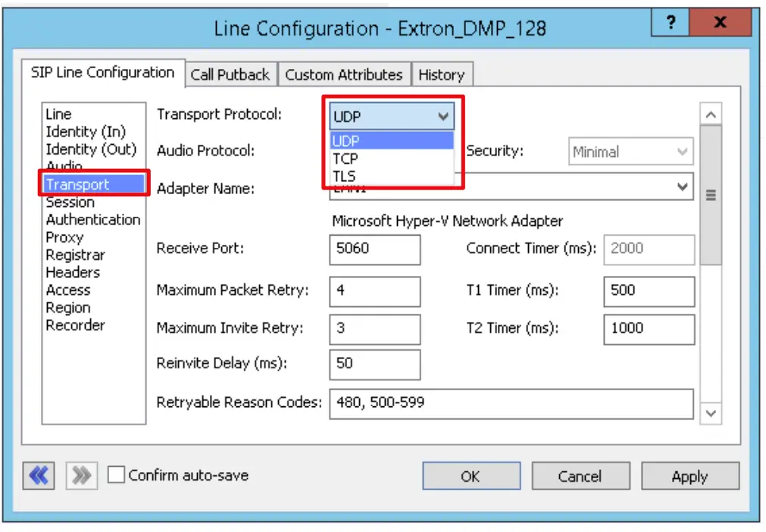The width and height of the screenshot is (766, 532).
Task: Open the Security dropdown showing Minimal
Action: [x=630, y=152]
